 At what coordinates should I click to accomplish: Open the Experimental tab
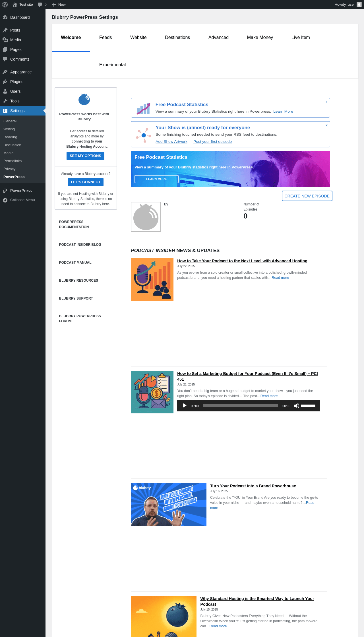pos(112,65)
